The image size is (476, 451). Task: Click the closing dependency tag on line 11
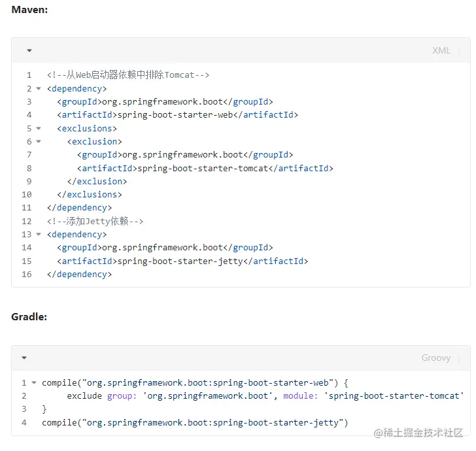point(80,208)
